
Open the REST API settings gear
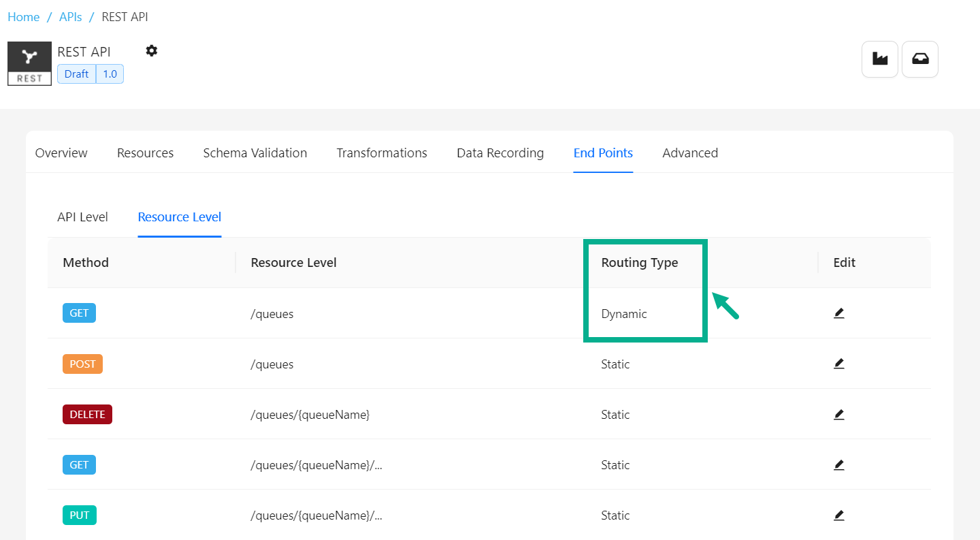coord(151,50)
